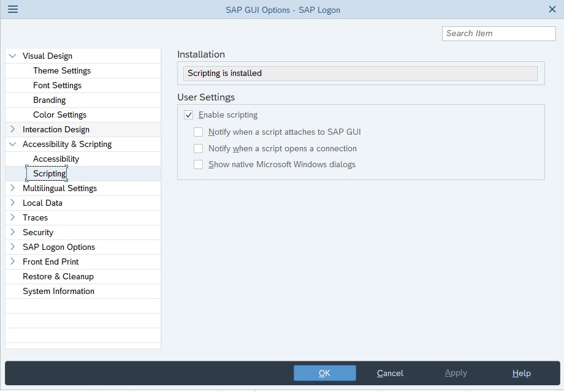Viewport: 564px width, 392px height.
Task: Click the "Scripting is installed" status field
Action: pos(360,73)
